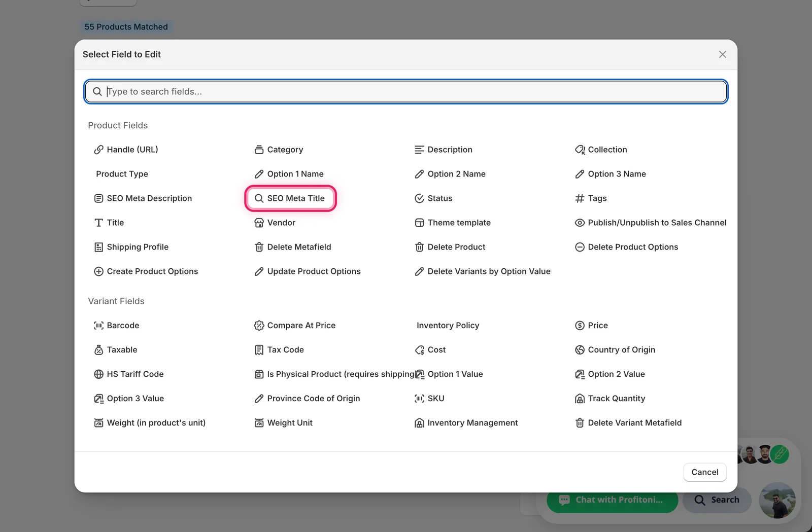Select the Tax Code field
The image size is (812, 532).
coord(279,350)
